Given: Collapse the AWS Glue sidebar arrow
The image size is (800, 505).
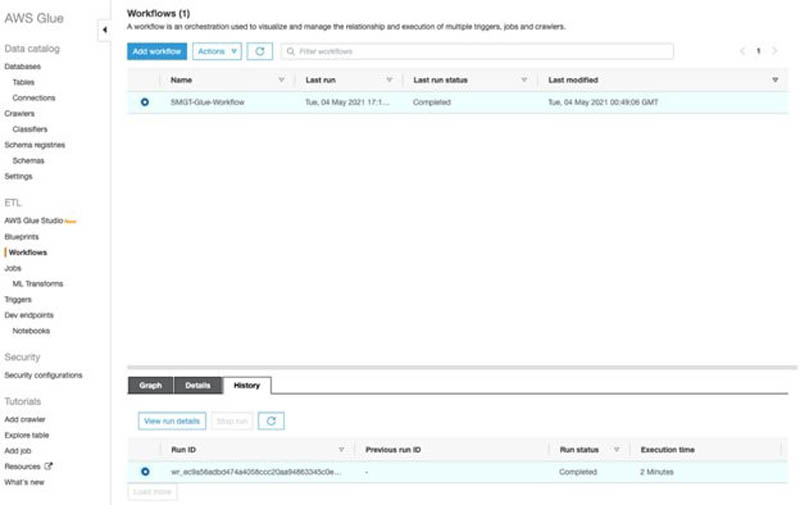Looking at the screenshot, I should [x=105, y=30].
